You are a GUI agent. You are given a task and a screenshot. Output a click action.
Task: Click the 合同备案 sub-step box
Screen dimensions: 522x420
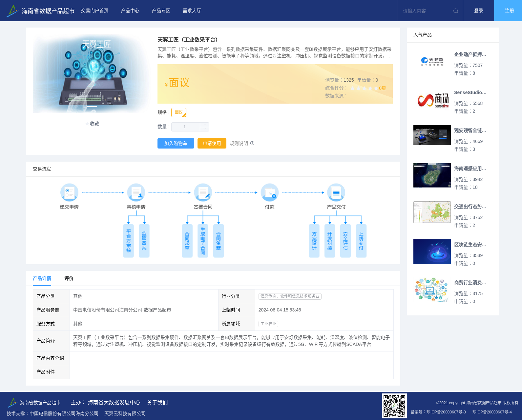(219, 241)
